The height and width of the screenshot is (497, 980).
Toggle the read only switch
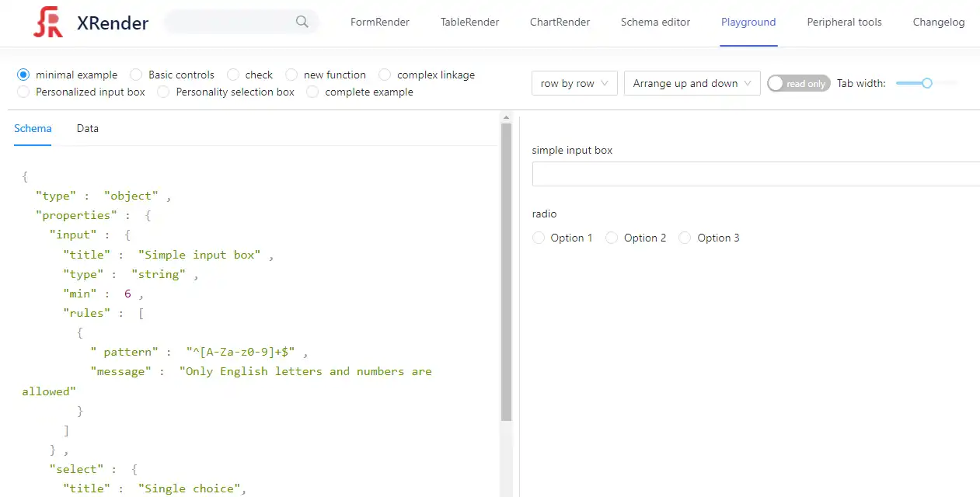798,83
